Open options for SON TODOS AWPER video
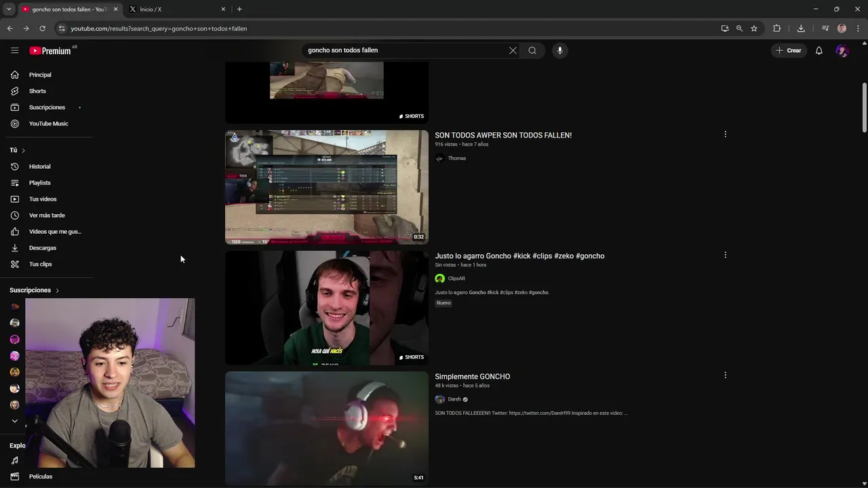The height and width of the screenshot is (488, 868). point(725,134)
